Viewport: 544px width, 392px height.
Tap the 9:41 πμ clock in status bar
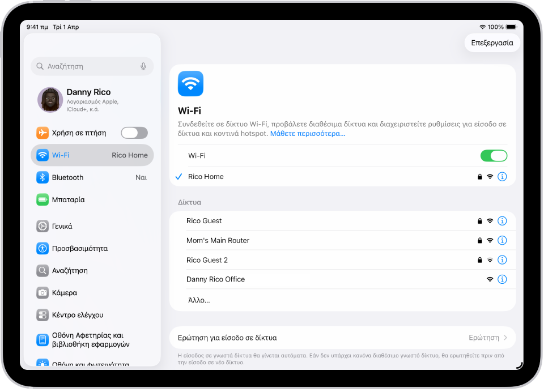pos(37,27)
